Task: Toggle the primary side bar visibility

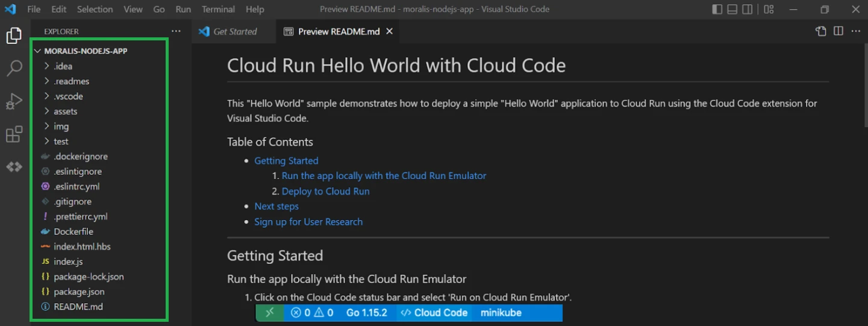Action: click(717, 10)
